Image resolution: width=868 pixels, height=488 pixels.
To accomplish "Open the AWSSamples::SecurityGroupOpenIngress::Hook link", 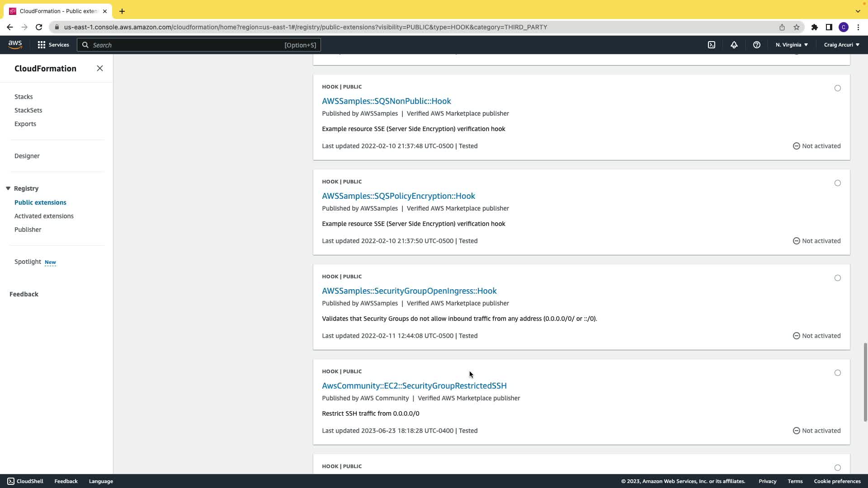I will click(409, 291).
